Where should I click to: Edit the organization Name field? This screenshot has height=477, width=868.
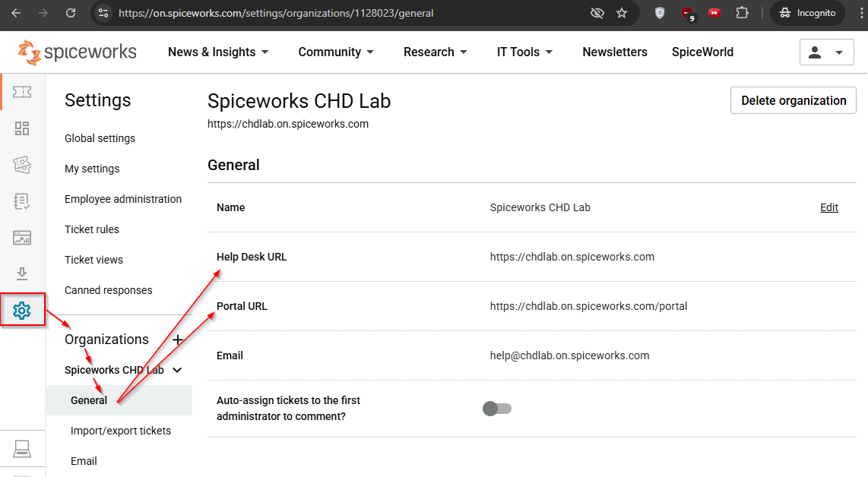828,207
